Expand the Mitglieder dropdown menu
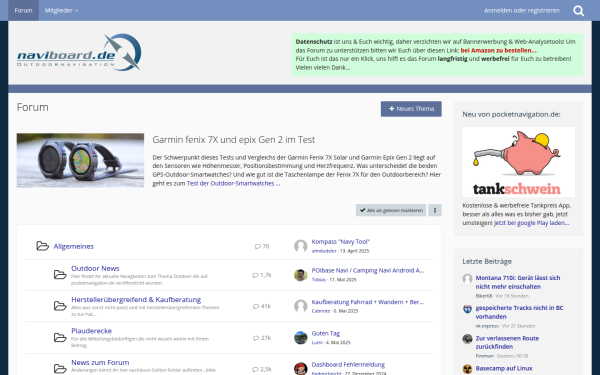 [x=61, y=10]
